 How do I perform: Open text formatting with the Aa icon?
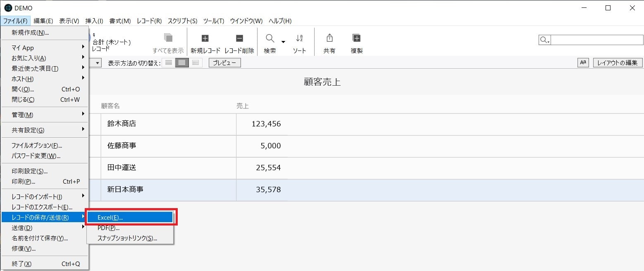tap(583, 62)
